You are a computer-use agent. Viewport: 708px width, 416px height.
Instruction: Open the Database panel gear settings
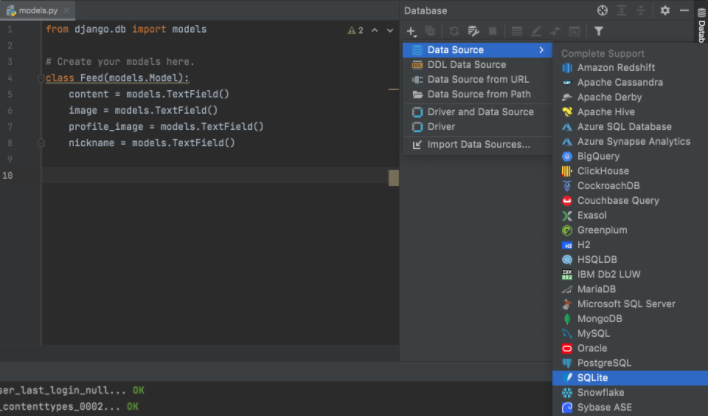coord(665,10)
